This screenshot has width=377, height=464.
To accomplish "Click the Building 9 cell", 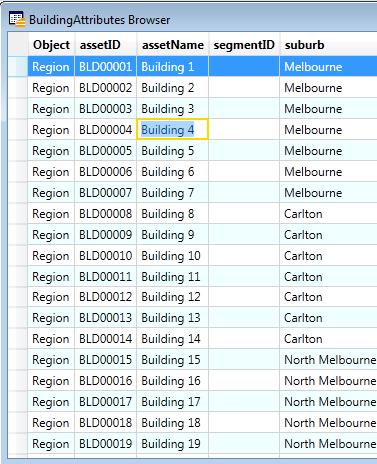I will click(173, 235).
